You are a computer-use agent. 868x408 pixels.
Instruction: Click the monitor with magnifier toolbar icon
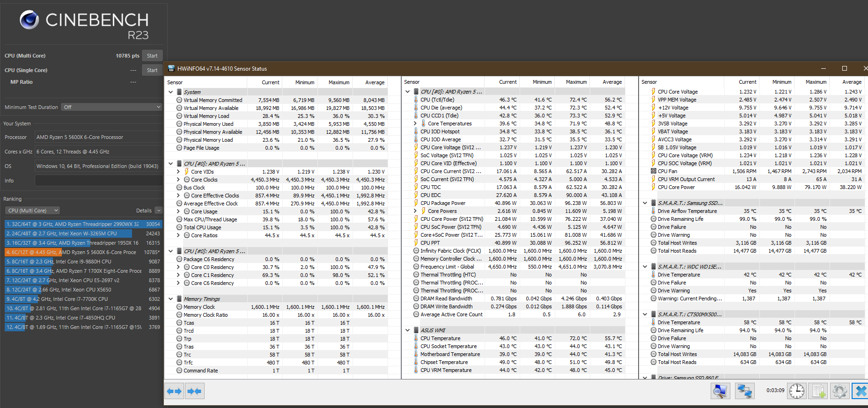tap(721, 391)
